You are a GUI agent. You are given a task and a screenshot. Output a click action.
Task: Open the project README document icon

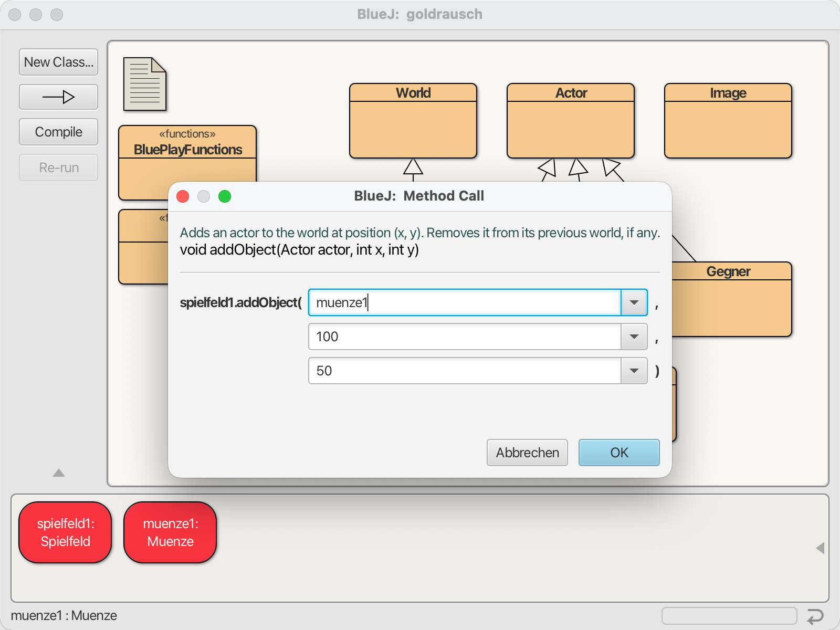tap(145, 84)
